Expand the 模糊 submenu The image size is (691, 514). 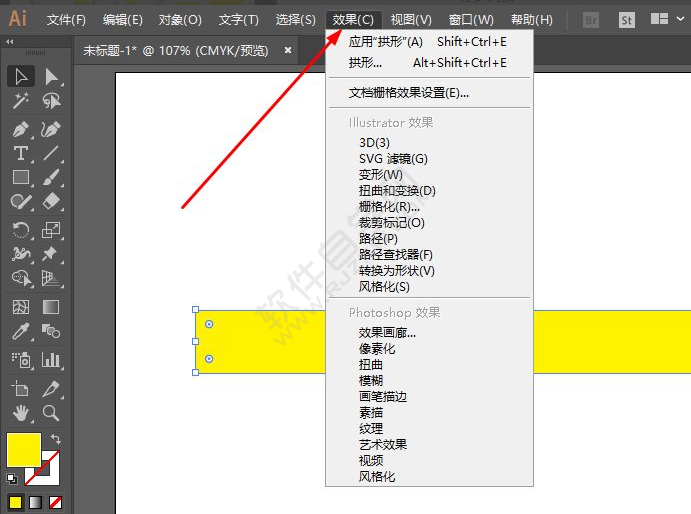pos(429,381)
